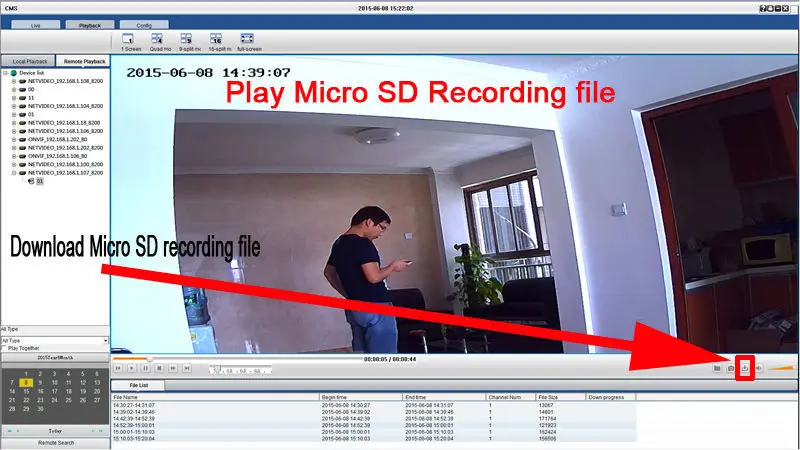Switch to Local Playback tab

(29, 61)
